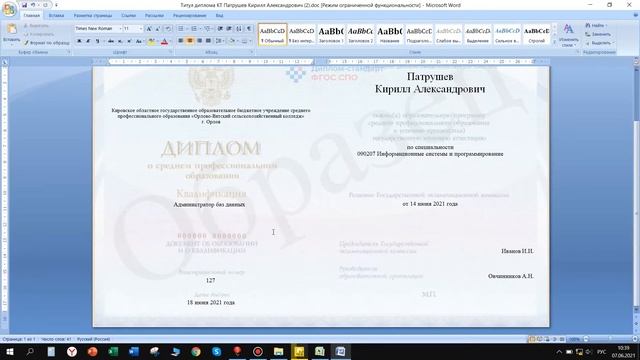
Task: Increase font size with grow font icon
Action: 149,29
